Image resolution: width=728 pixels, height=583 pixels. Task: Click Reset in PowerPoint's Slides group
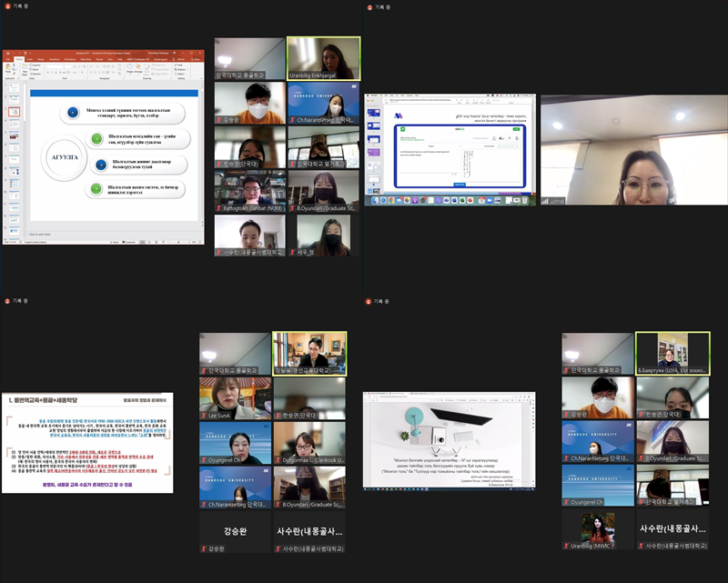pos(35,69)
